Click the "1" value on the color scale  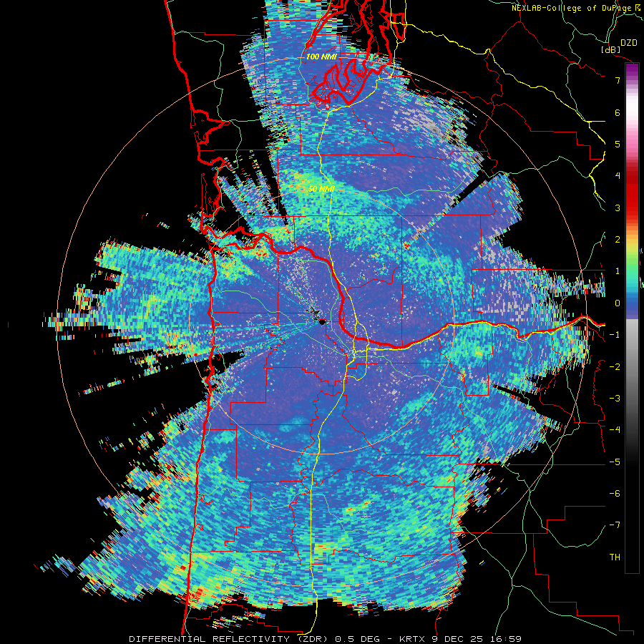[x=618, y=271]
